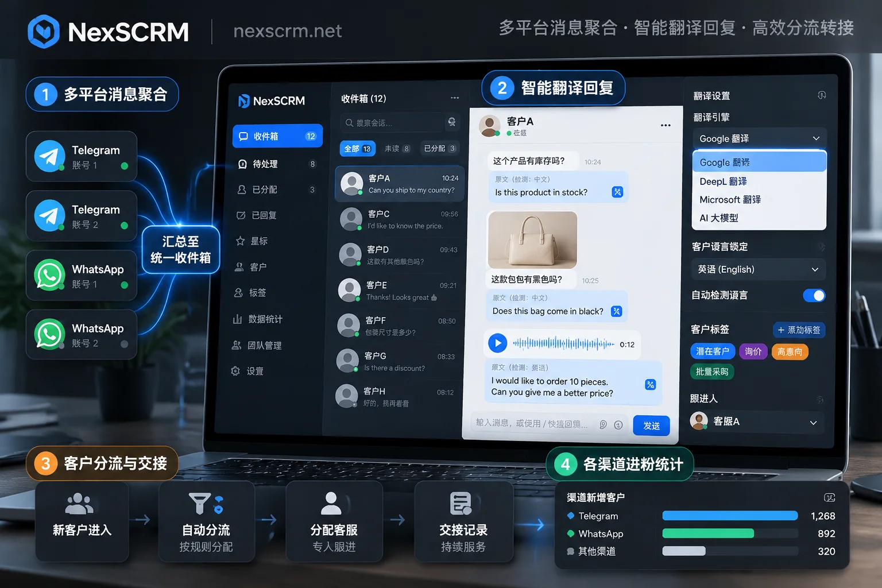The image size is (882, 588).
Task: Click the translate icon beside "Is this product in stock?"
Action: (617, 192)
